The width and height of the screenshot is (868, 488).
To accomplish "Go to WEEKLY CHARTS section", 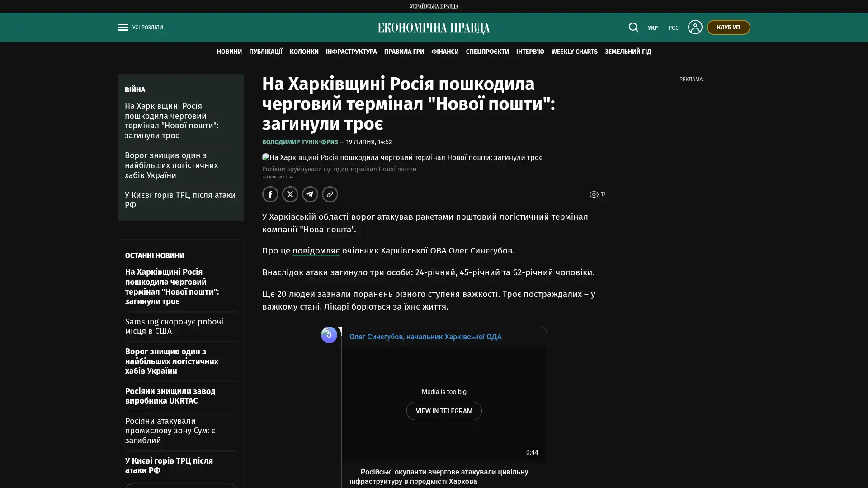I will 574,52.
